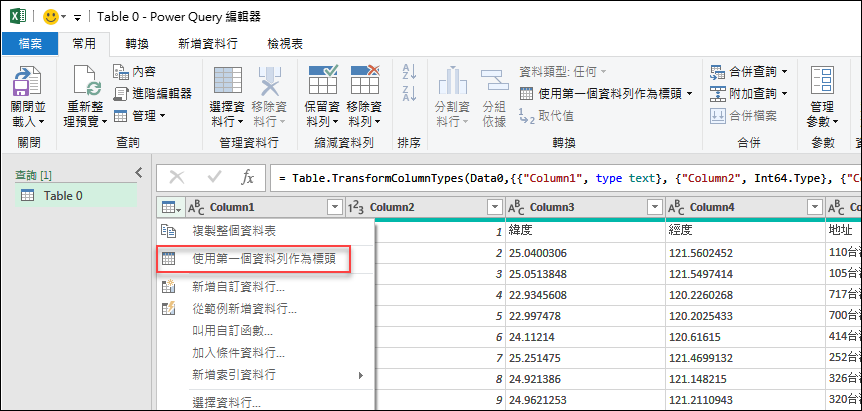Select Table 0 in the queries list

[76, 196]
